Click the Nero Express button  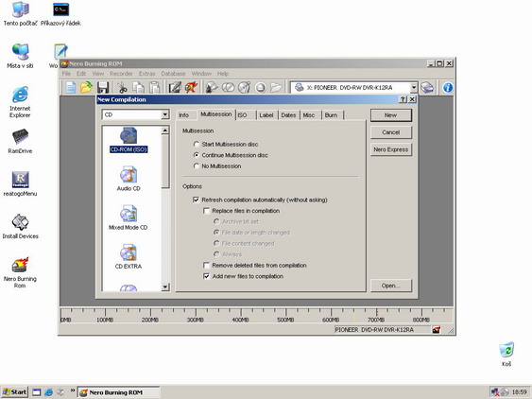point(391,149)
